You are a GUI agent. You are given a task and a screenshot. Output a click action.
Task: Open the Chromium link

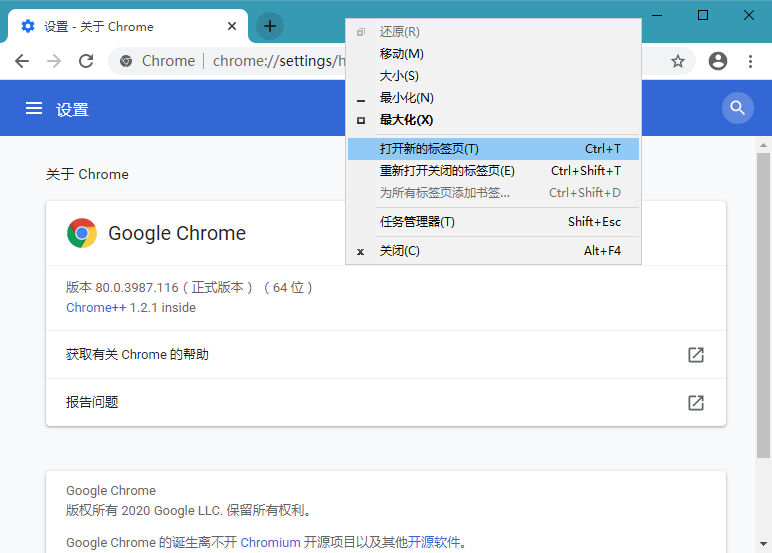coord(270,543)
